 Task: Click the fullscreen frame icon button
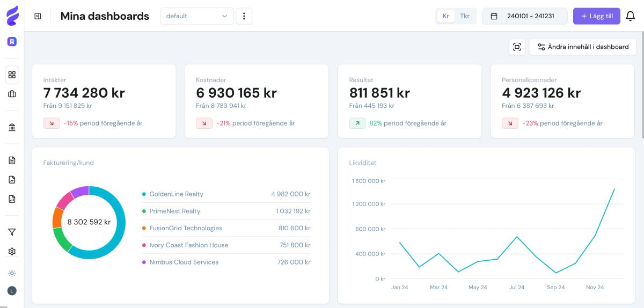pyautogui.click(x=517, y=47)
